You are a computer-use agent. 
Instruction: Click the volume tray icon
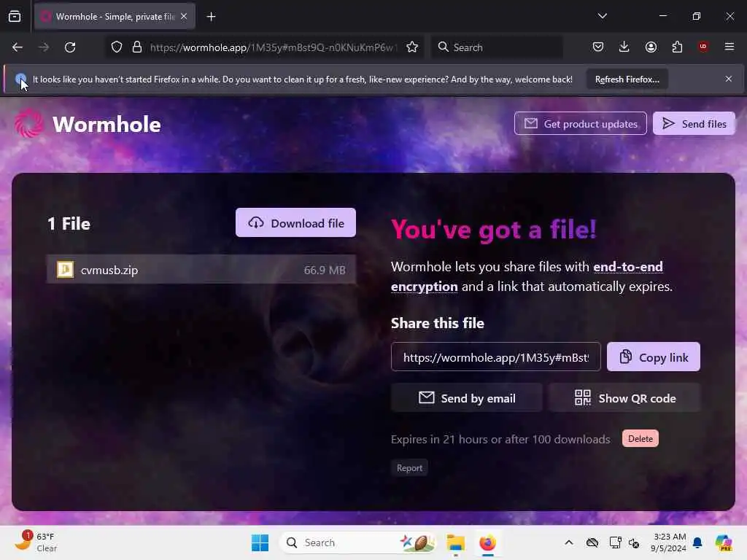pos(634,542)
